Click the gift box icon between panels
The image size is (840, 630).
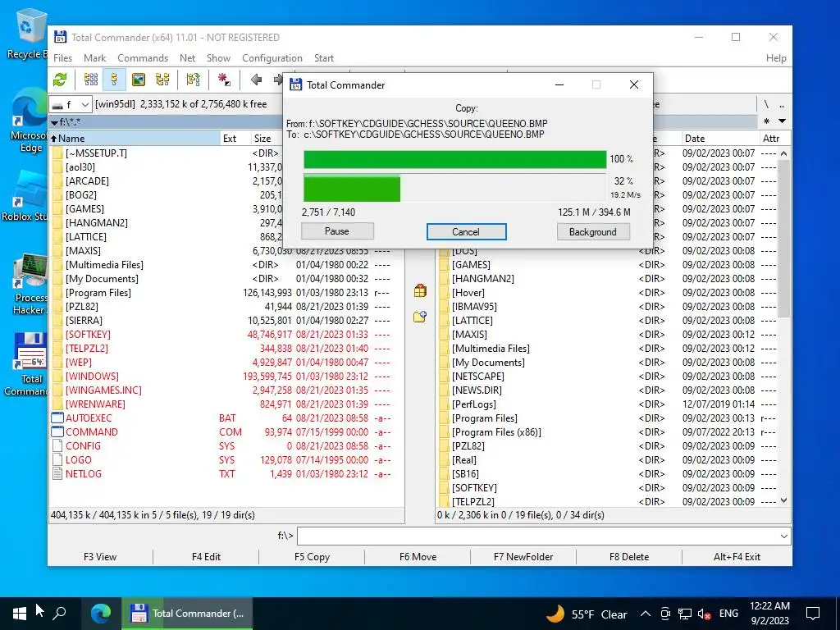pyautogui.click(x=420, y=291)
